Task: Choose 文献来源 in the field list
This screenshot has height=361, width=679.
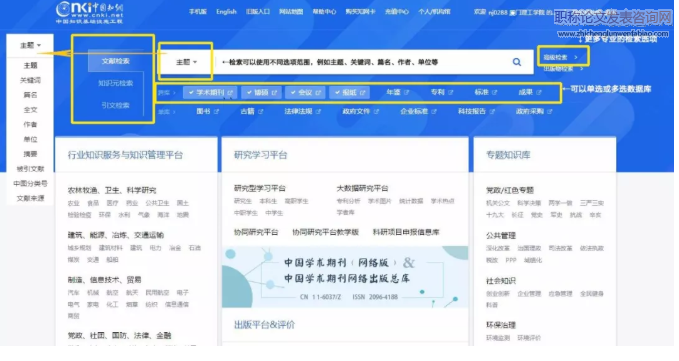Action: [30, 198]
